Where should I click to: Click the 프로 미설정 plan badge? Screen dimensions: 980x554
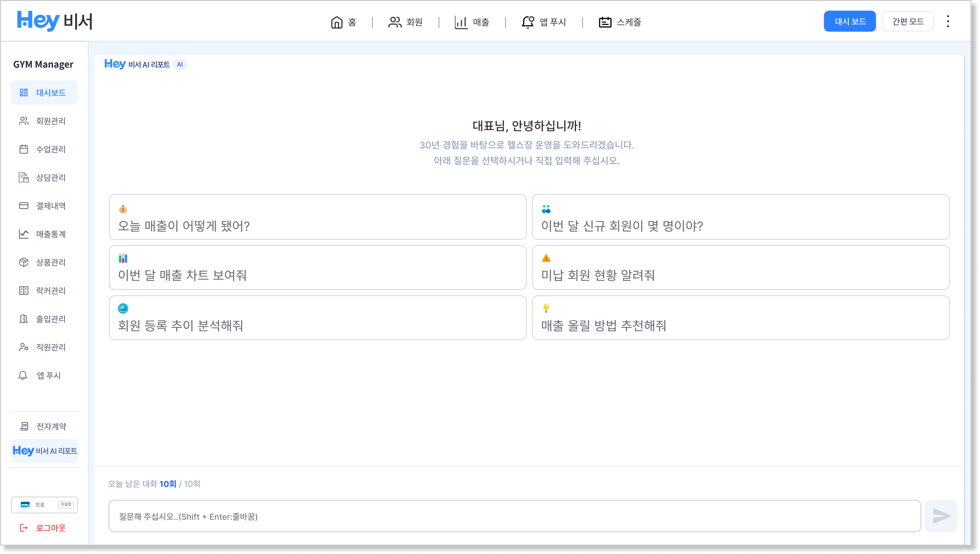click(45, 505)
